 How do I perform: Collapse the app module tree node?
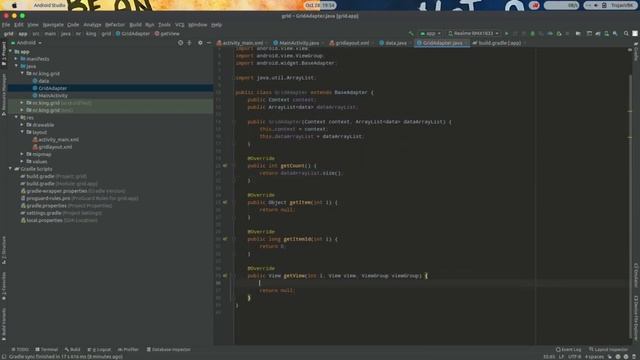coord(11,51)
